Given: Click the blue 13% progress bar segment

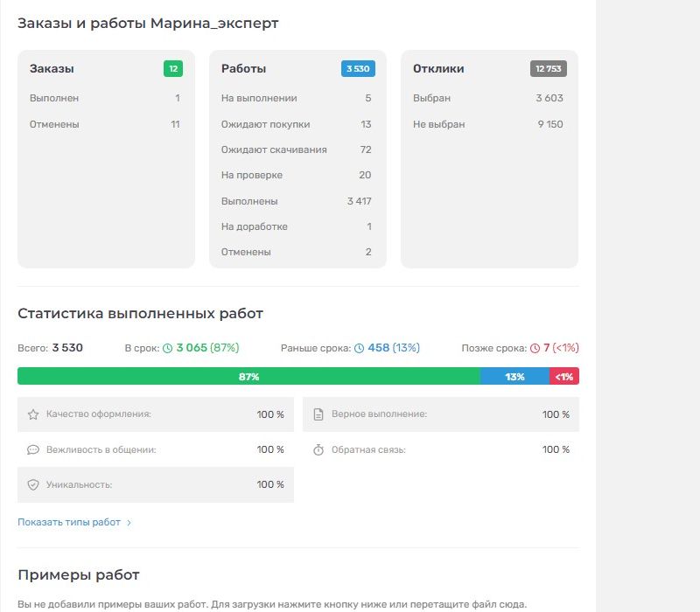Looking at the screenshot, I should pyautogui.click(x=514, y=376).
